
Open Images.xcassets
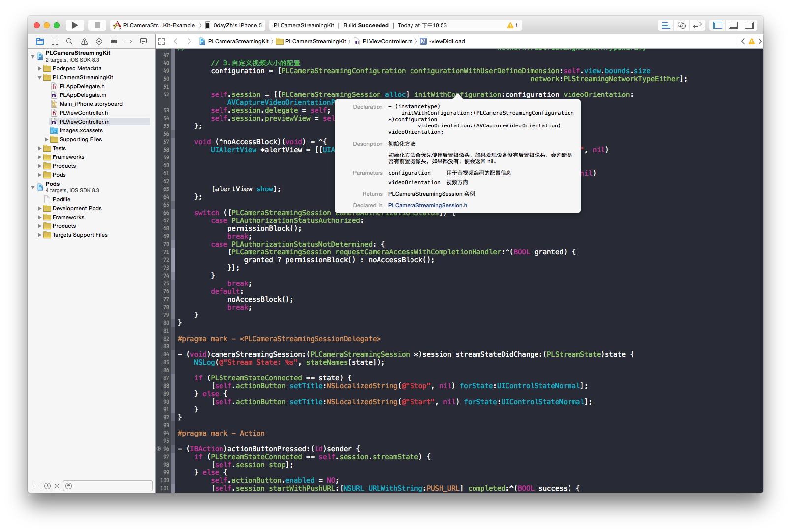81,130
